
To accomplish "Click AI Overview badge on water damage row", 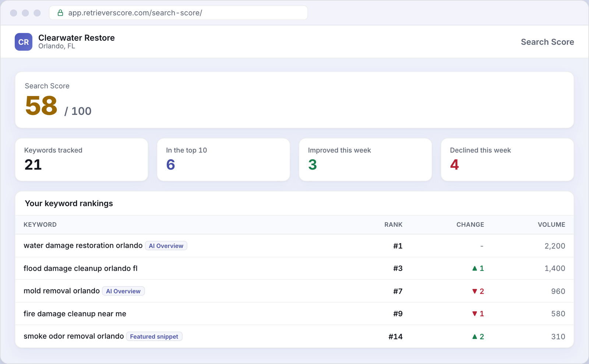I will click(x=166, y=246).
